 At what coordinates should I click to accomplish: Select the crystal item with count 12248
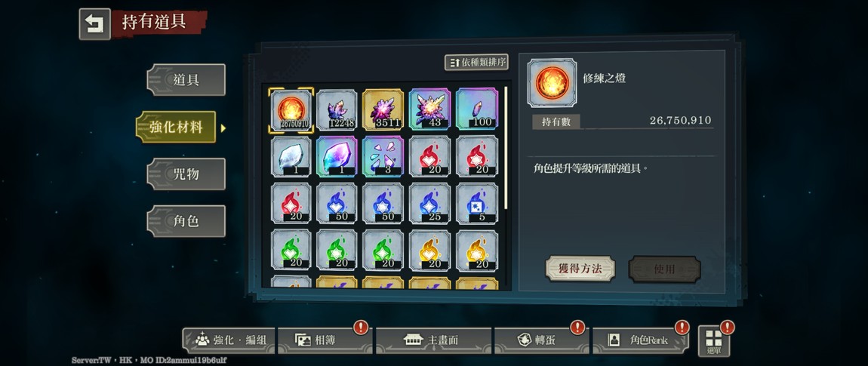(x=337, y=109)
